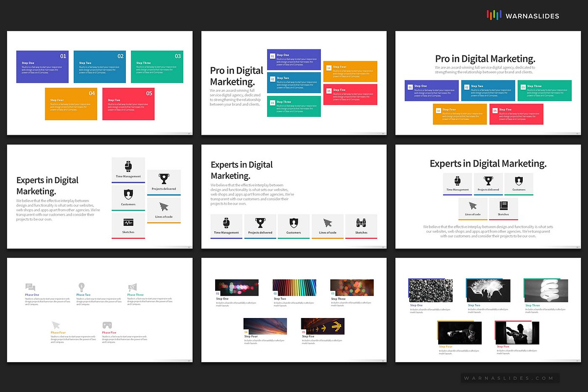Viewport: 588px width, 392px height.
Task: Select the red Step Five box numbered 05
Action: pos(128,104)
